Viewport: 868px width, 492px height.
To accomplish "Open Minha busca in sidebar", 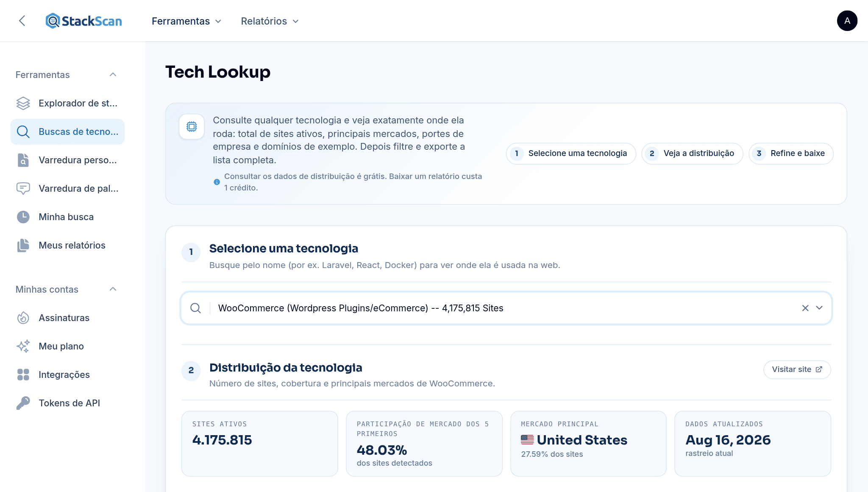I will [x=67, y=217].
